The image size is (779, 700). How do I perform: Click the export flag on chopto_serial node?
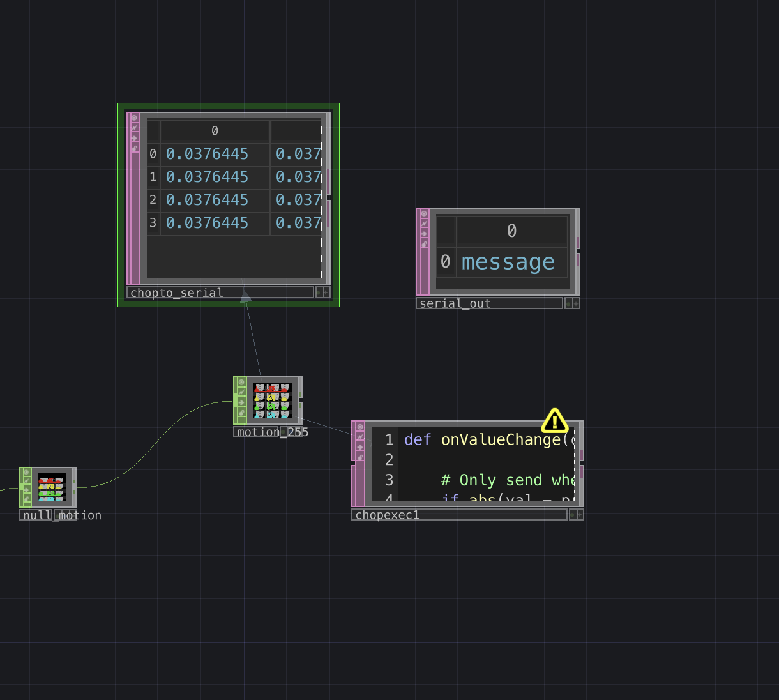pyautogui.click(x=134, y=138)
